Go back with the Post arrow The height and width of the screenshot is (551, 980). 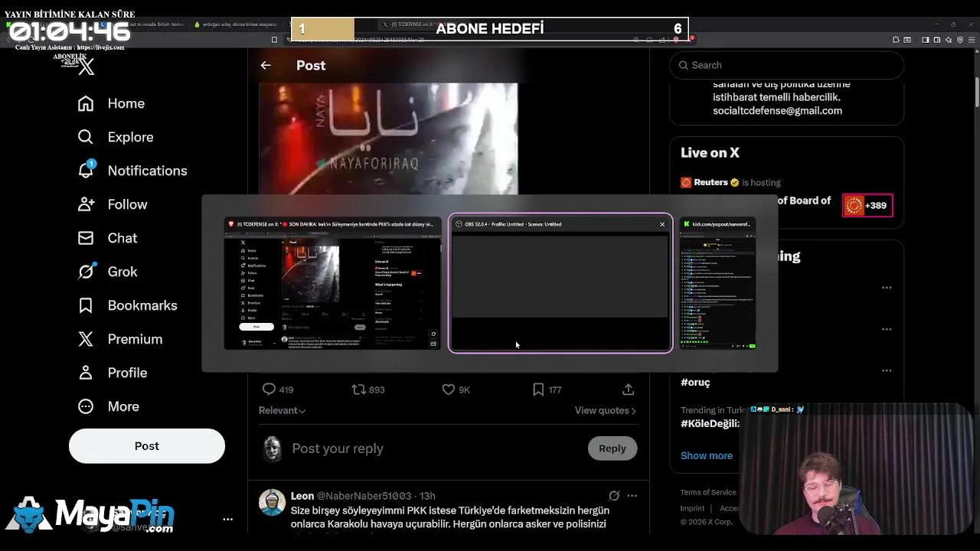tap(266, 65)
